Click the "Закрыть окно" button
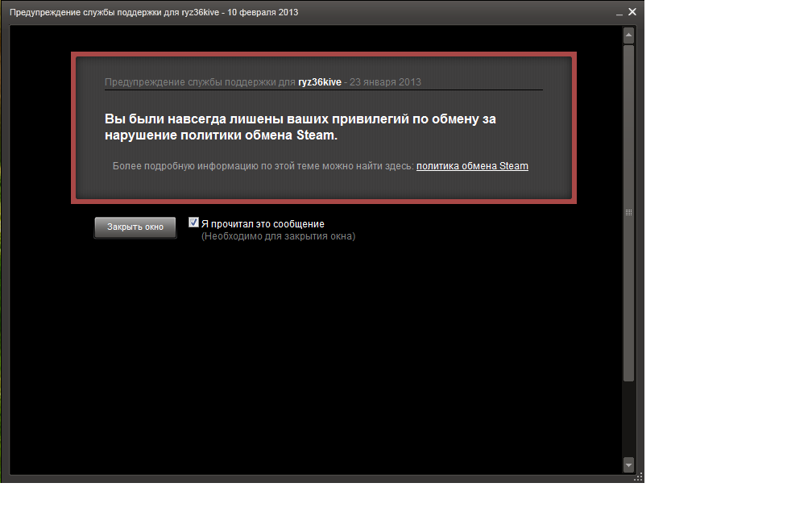 pos(135,227)
